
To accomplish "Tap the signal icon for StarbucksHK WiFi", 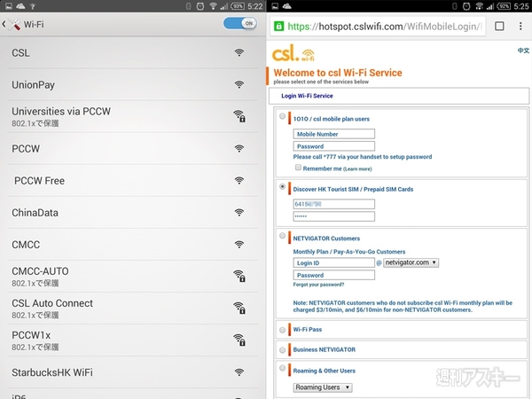I will pyautogui.click(x=239, y=372).
